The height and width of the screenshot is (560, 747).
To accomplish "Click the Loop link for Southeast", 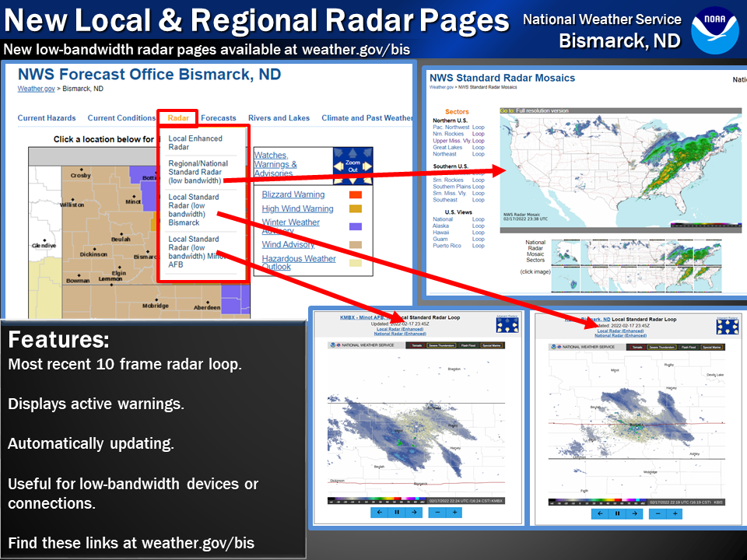I will 479,200.
